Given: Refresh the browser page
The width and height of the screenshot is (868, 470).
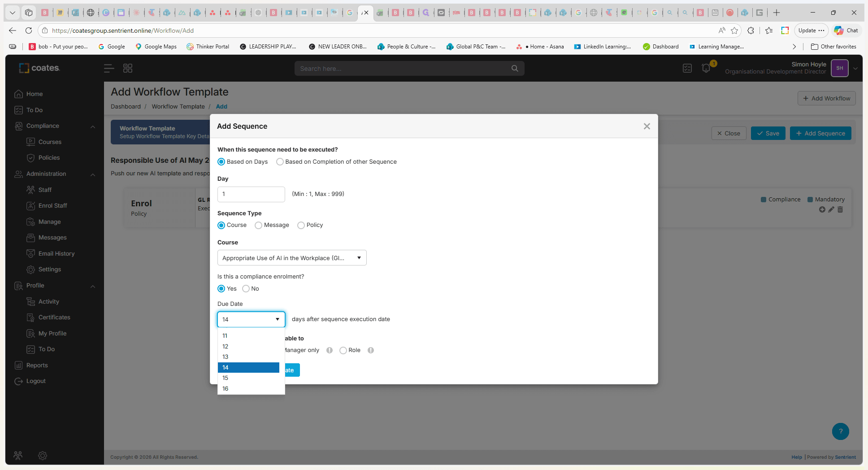Looking at the screenshot, I should pos(29,30).
